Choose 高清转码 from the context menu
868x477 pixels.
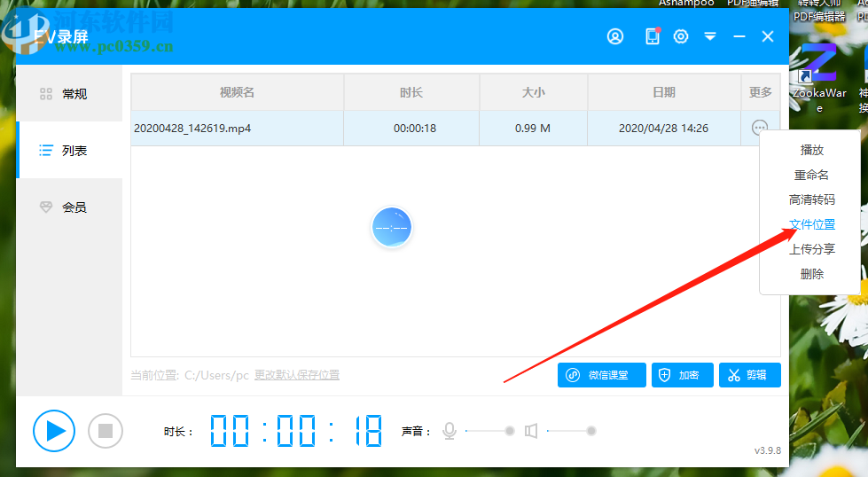point(811,199)
